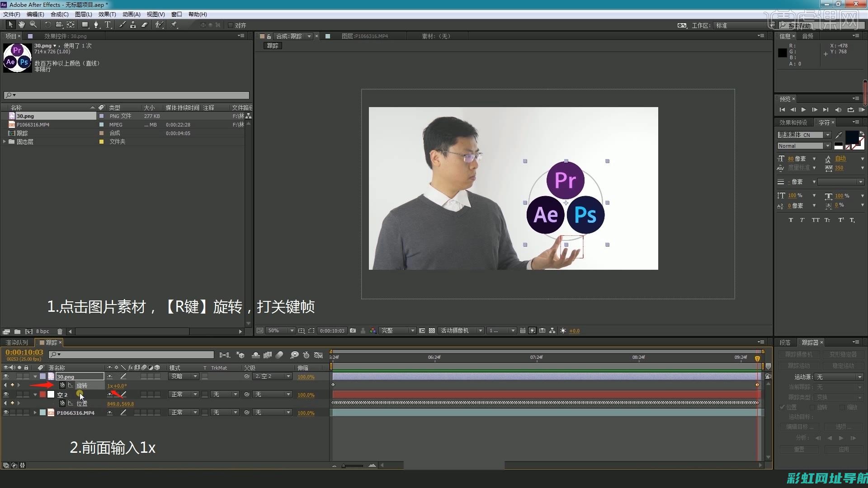Screen dimensions: 868x488
Task: Select the Selection arrow tool
Action: (x=10, y=25)
